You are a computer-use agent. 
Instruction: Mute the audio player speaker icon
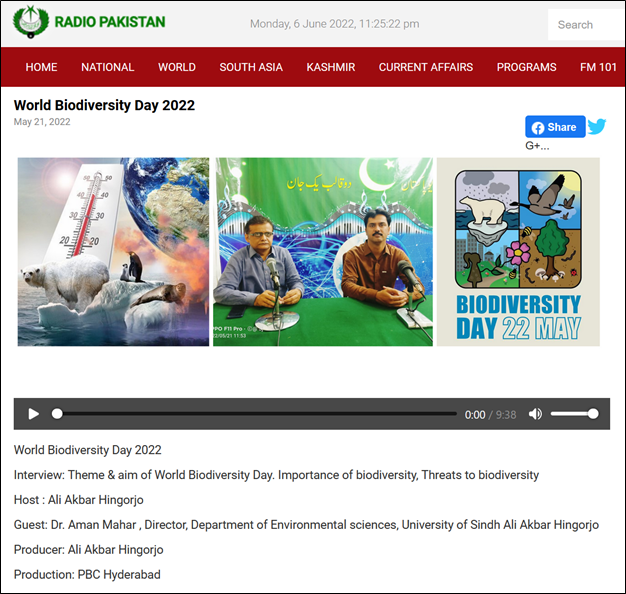[535, 414]
